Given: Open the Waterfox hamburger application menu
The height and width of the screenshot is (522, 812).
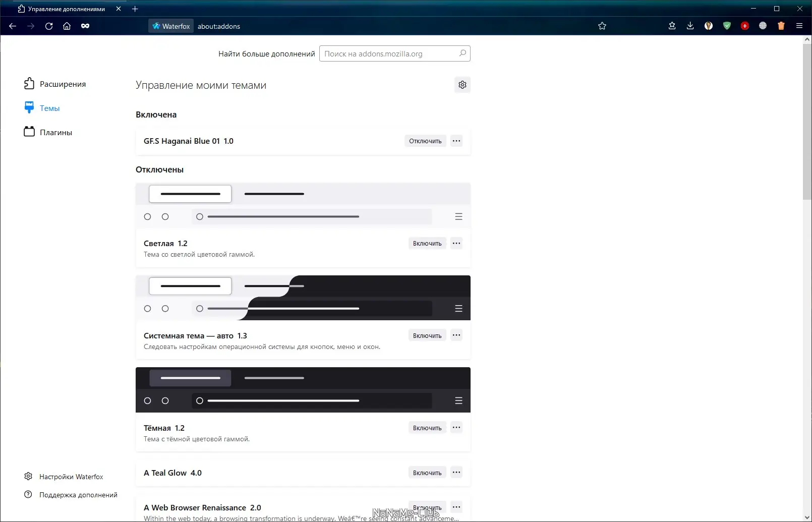Looking at the screenshot, I should 799,26.
